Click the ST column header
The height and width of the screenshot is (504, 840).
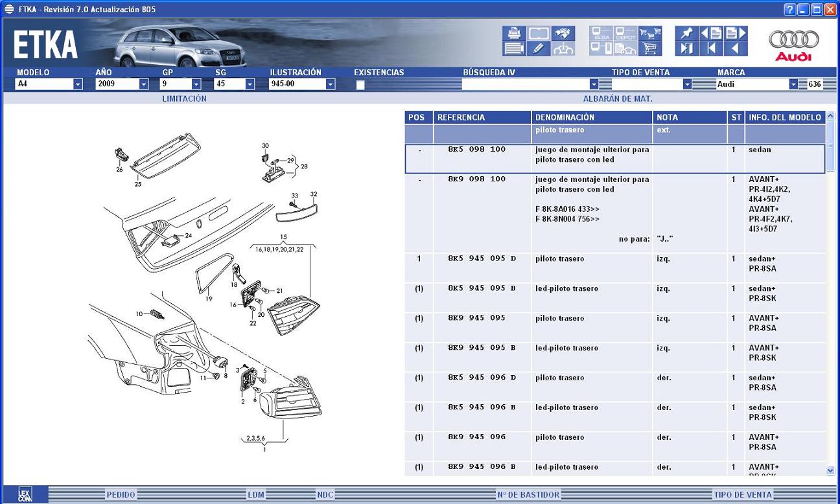736,117
